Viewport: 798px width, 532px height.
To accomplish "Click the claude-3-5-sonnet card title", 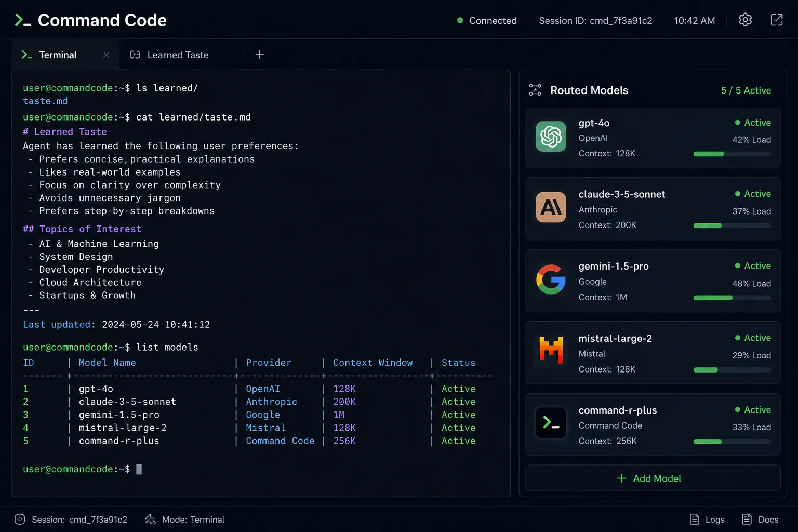I will tap(622, 194).
